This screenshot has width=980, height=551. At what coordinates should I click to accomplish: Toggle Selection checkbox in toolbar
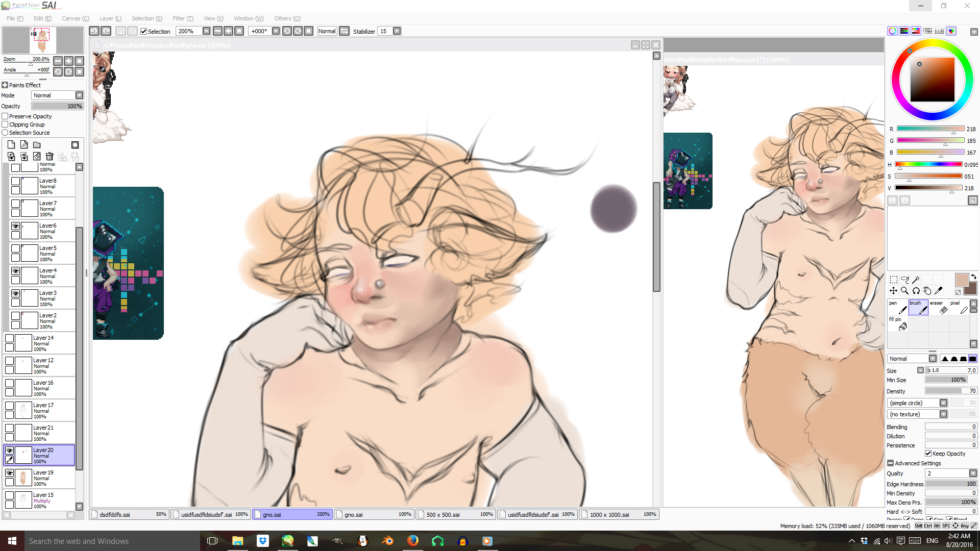(x=144, y=32)
